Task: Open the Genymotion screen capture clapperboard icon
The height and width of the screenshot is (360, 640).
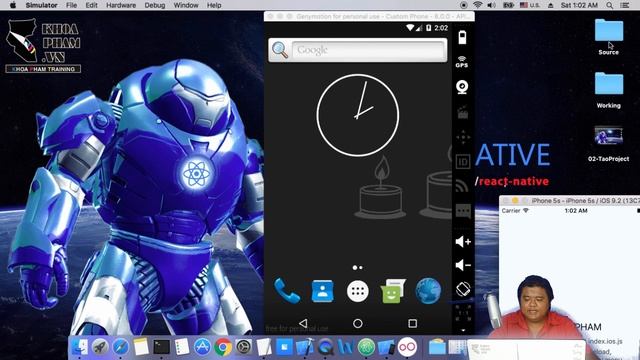Action: pyautogui.click(x=462, y=112)
